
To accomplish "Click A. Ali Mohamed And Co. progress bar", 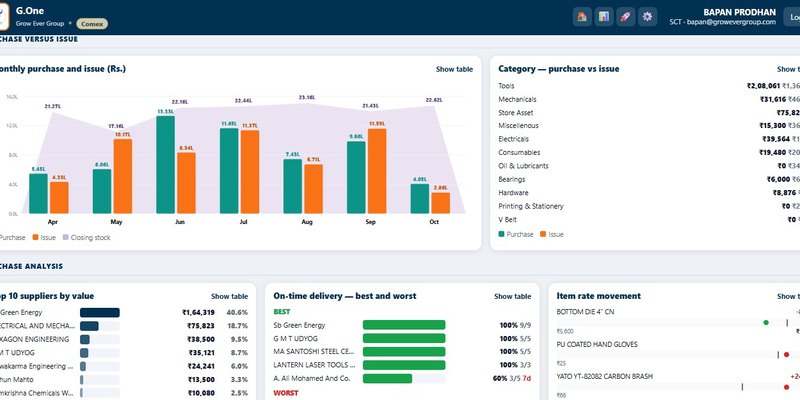I will (404, 379).
